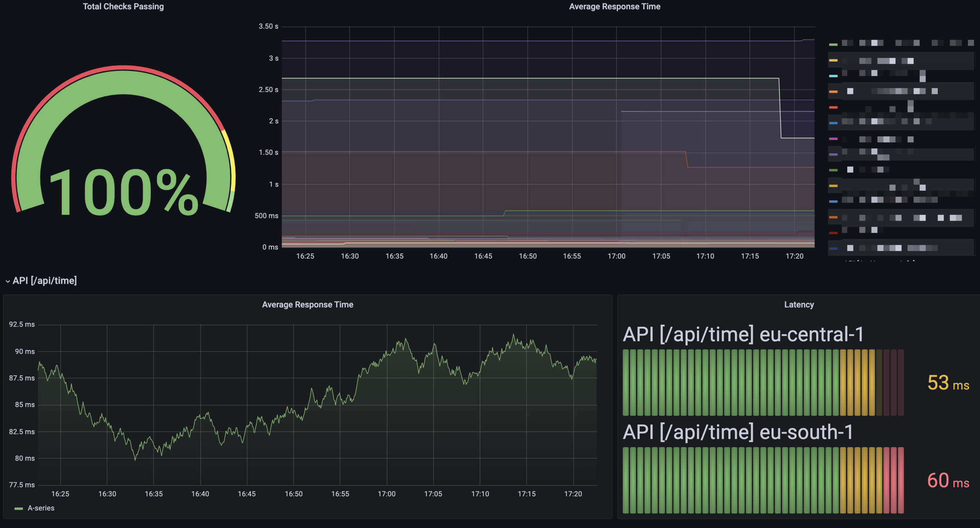Click the green A-series legend color swatch
The image size is (980, 528).
point(18,508)
